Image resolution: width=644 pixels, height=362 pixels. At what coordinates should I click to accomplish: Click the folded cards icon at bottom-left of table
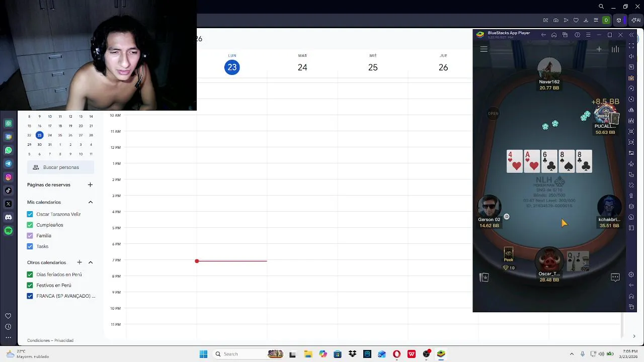pos(485,277)
